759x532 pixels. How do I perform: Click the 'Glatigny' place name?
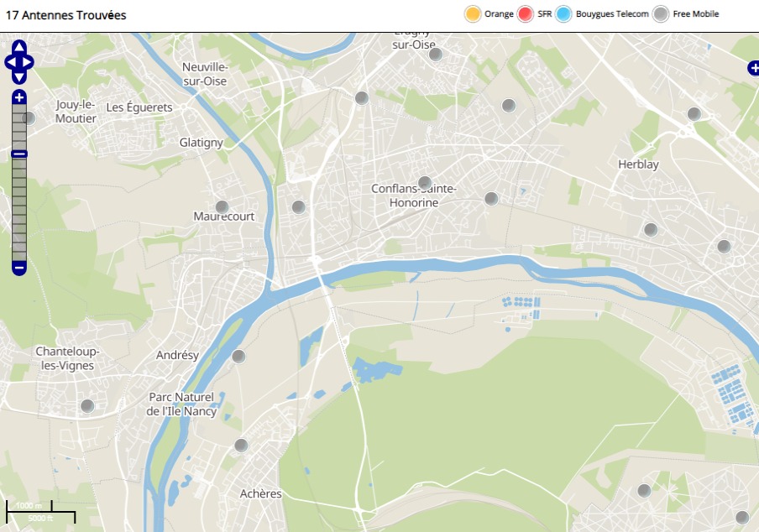click(202, 143)
